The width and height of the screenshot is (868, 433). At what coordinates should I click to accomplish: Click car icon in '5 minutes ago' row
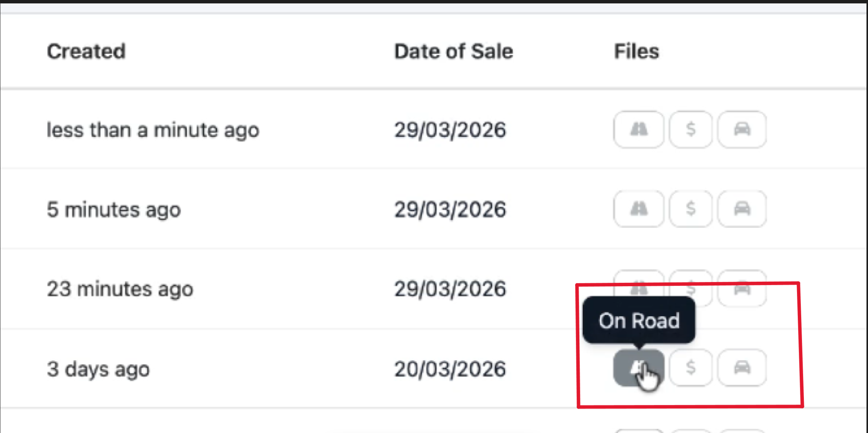point(742,209)
